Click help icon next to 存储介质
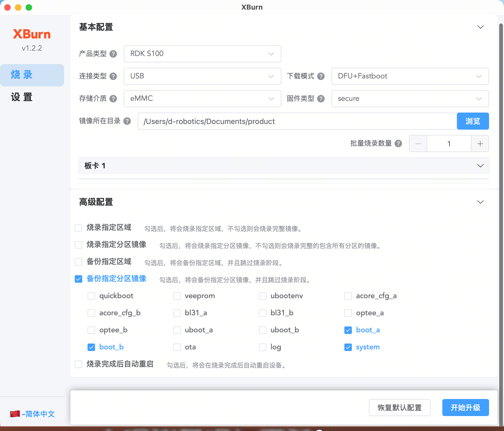The width and height of the screenshot is (504, 431). point(113,99)
